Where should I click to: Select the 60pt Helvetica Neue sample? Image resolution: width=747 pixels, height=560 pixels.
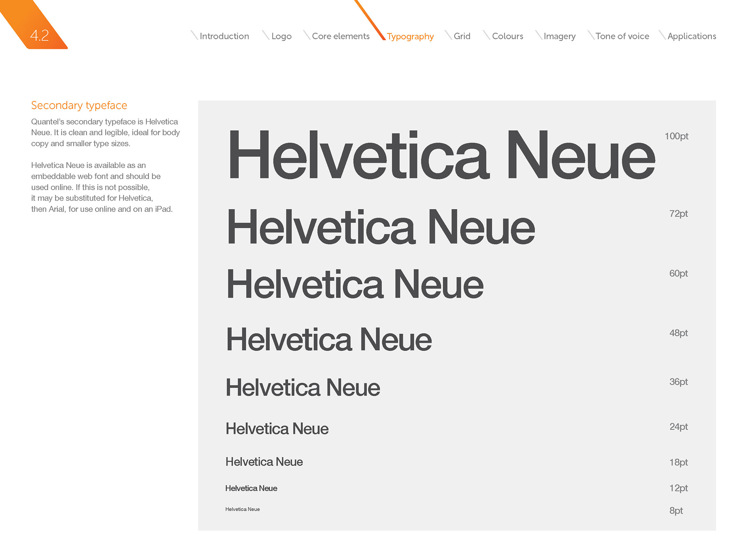[355, 284]
